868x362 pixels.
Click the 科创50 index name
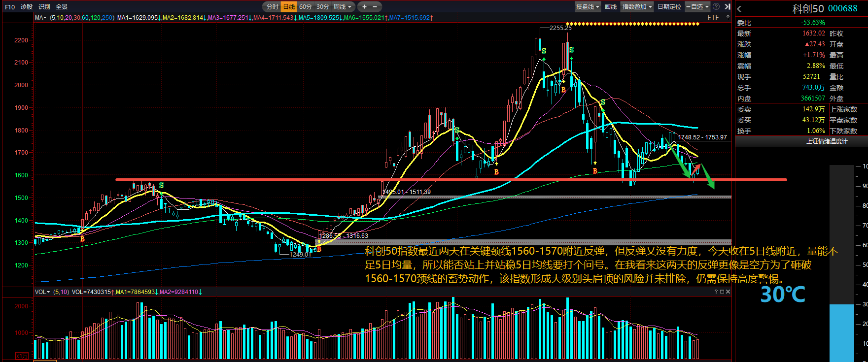click(x=808, y=8)
